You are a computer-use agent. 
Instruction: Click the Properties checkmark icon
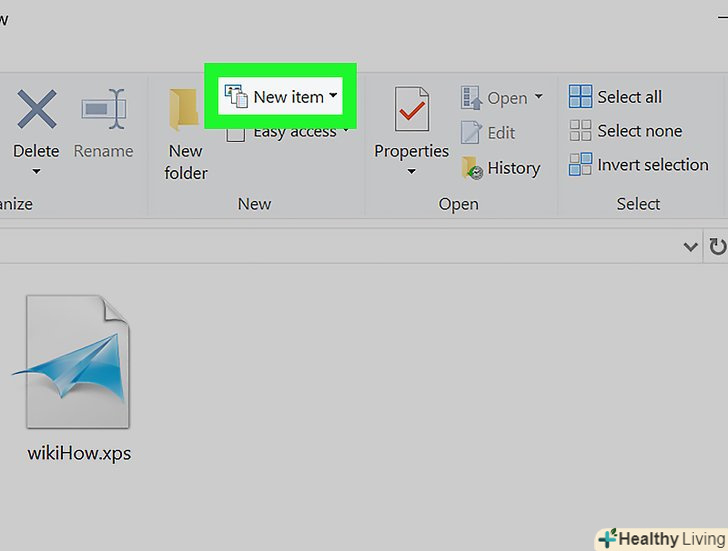click(411, 110)
